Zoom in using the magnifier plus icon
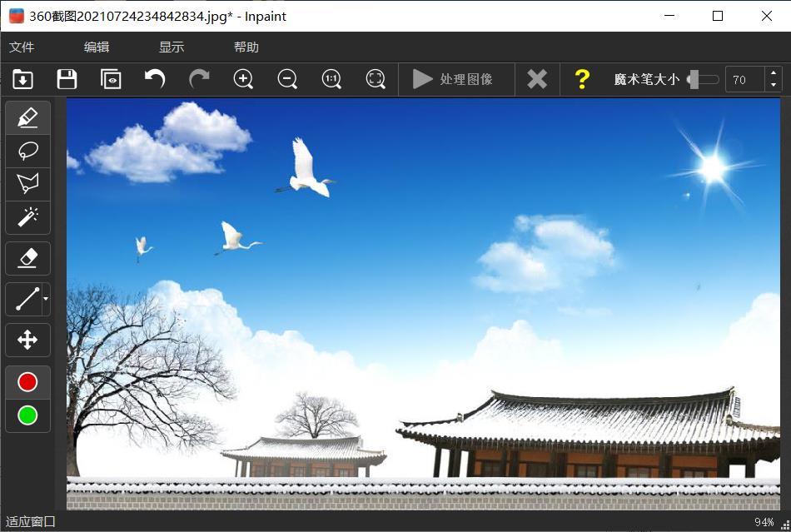Viewport: 791px width, 532px height. pyautogui.click(x=244, y=79)
